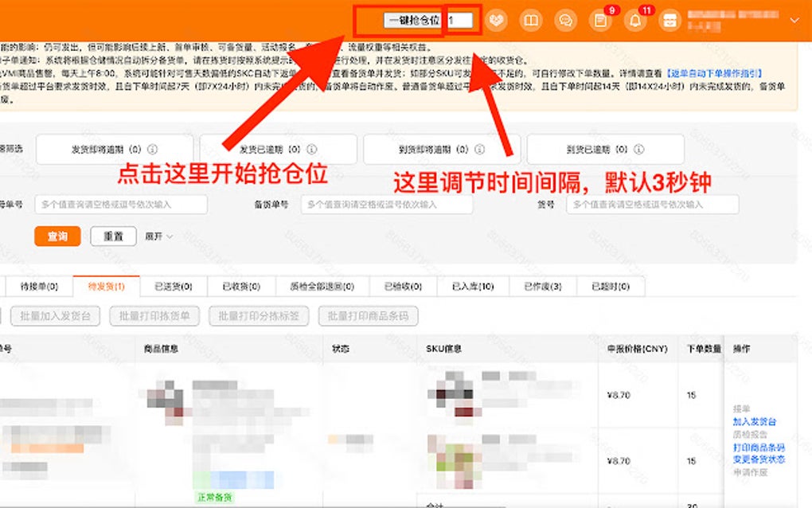Click the 重置 button
This screenshot has width=812, height=508.
point(113,236)
